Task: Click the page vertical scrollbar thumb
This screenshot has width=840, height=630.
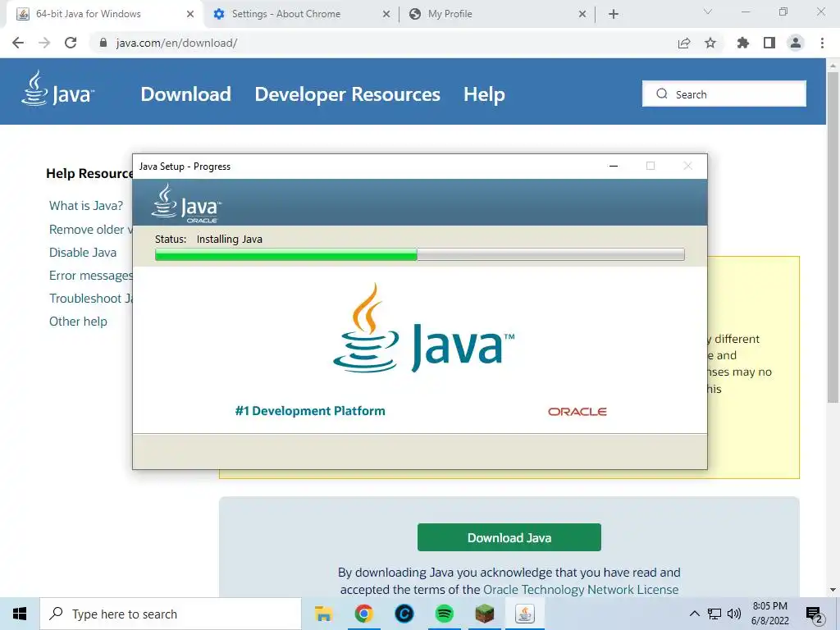Action: coord(833,237)
